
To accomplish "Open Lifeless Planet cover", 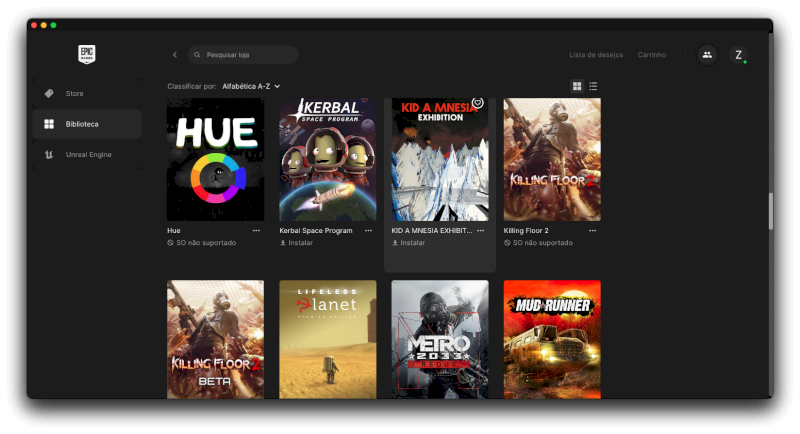I will tap(328, 339).
